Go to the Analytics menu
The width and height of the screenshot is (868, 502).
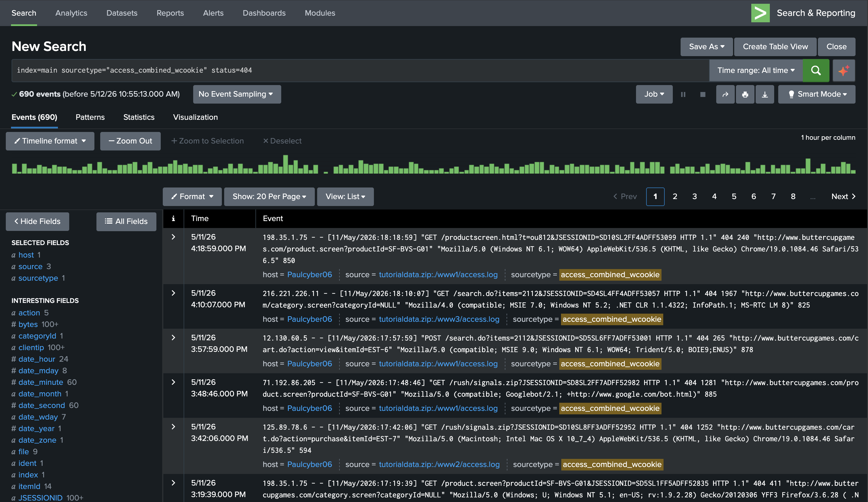tap(71, 13)
